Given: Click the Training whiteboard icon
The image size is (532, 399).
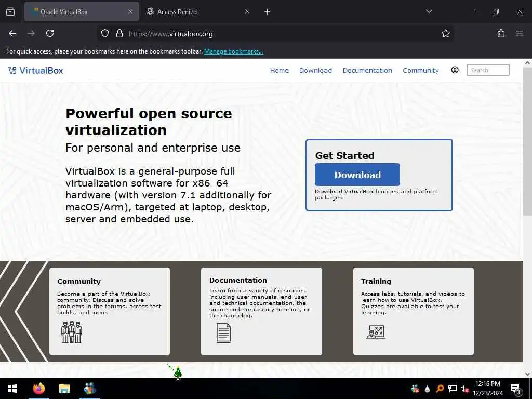Looking at the screenshot, I should pyautogui.click(x=376, y=332).
